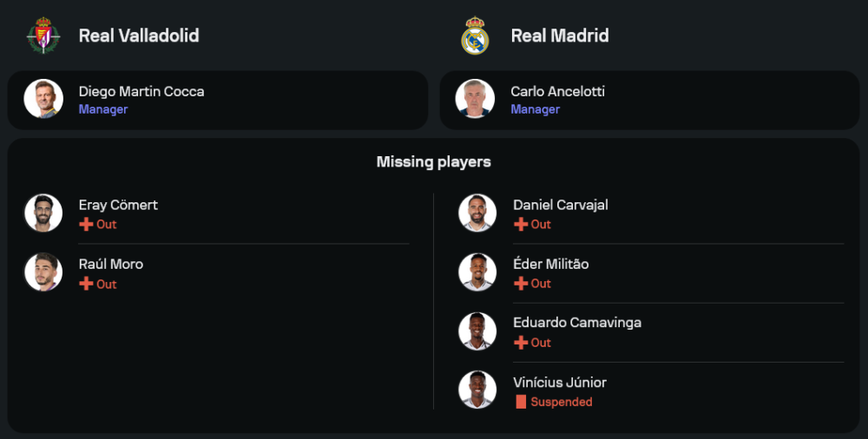Click Diego Martin Cocca's manager photo
Image resolution: width=868 pixels, height=439 pixels.
coord(43,99)
